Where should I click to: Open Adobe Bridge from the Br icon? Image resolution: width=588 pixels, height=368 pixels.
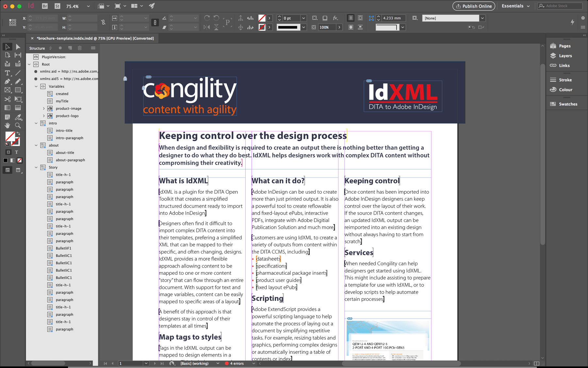[45, 6]
